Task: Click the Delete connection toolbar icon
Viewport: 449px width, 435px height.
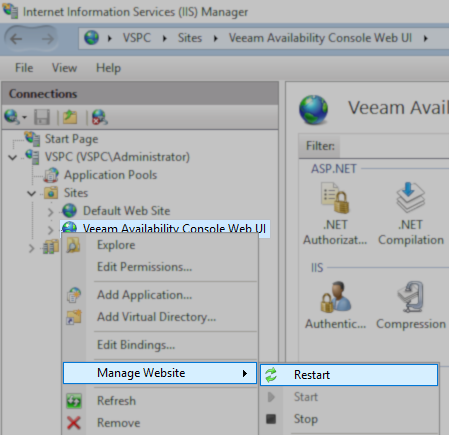Action: 99,117
